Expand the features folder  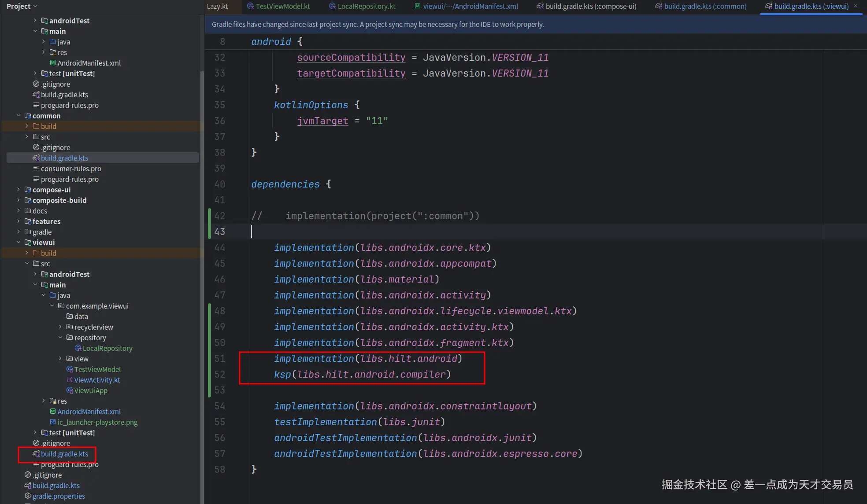pos(19,221)
